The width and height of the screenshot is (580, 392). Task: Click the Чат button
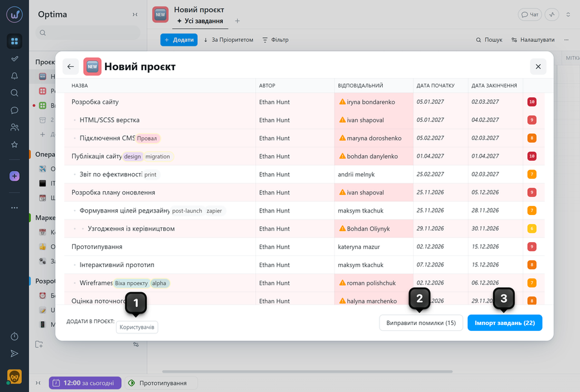[x=530, y=14]
